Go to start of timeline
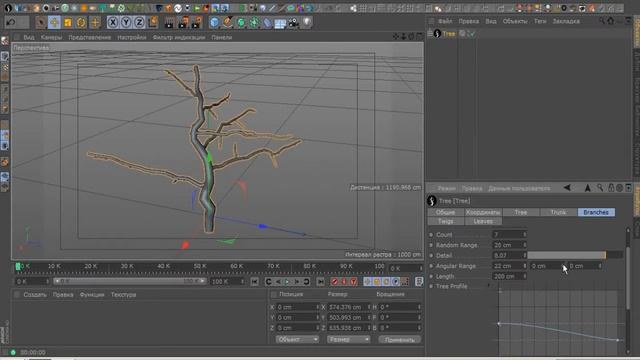The width and height of the screenshot is (640, 360). click(255, 282)
